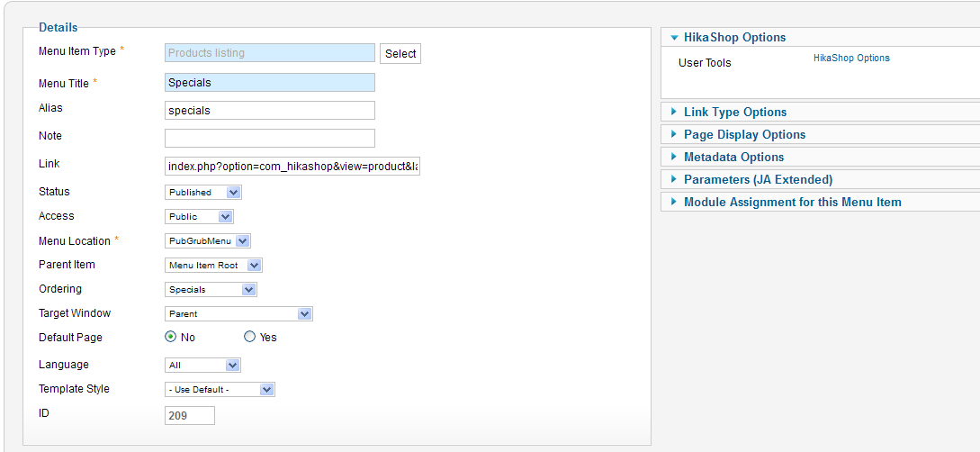980x452 pixels.
Task: Select No for Default Page
Action: coord(171,337)
